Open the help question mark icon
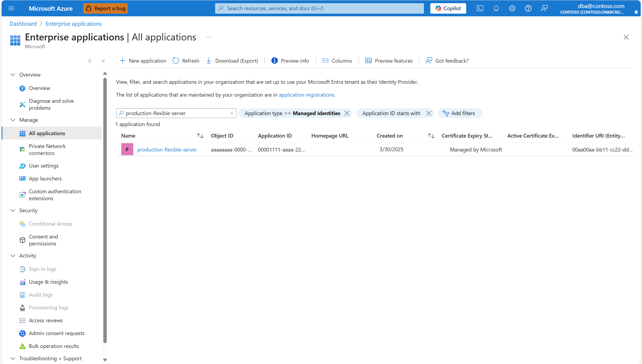Image resolution: width=642 pixels, height=364 pixels. pos(528,8)
